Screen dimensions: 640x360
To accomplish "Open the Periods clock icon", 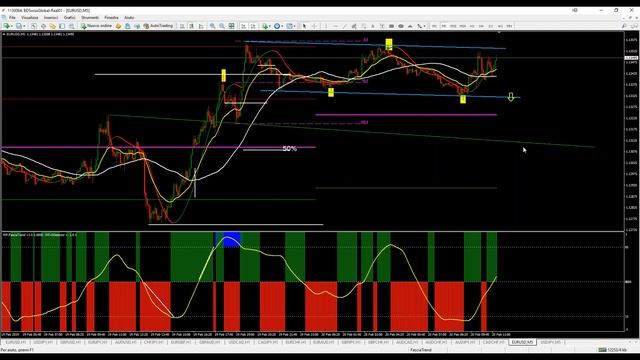I will pos(277,26).
